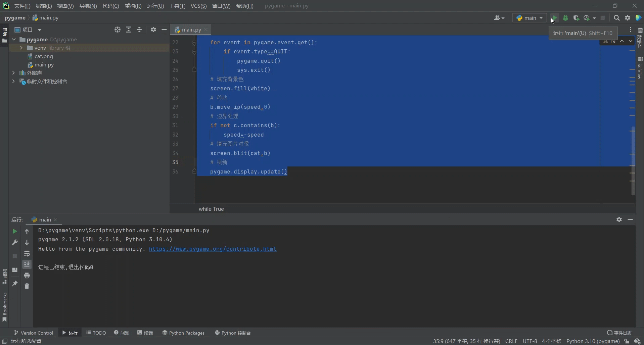This screenshot has width=644, height=345.
Task: Print run console output
Action: (x=27, y=276)
